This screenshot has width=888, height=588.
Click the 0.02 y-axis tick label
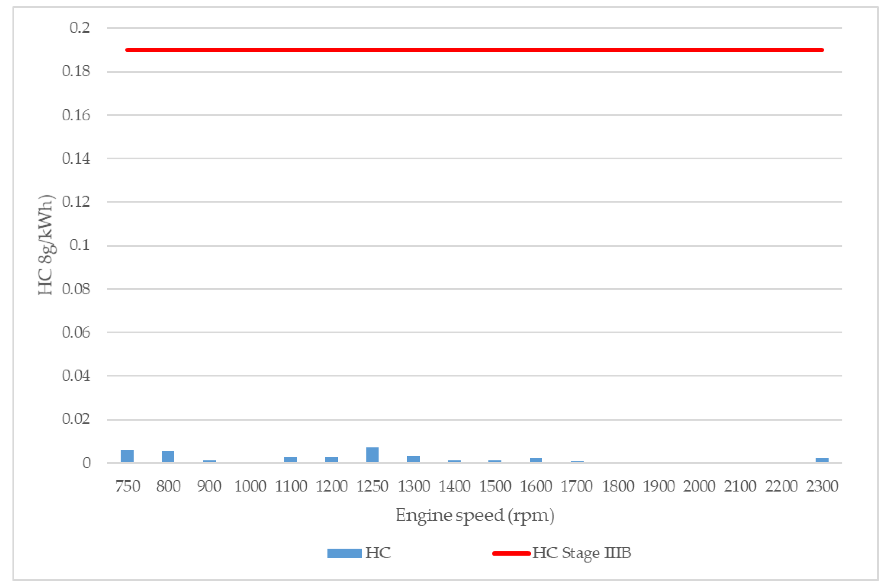click(76, 419)
